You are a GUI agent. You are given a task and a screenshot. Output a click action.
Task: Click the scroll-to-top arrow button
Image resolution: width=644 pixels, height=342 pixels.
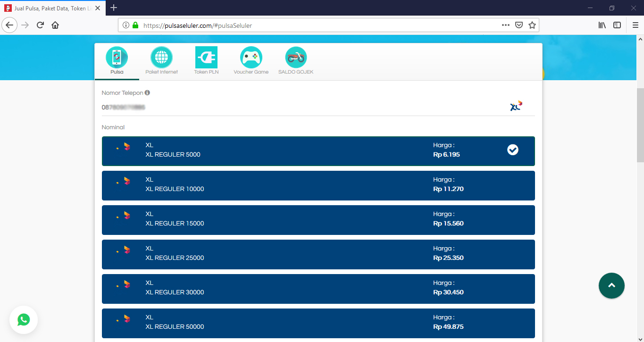tap(611, 285)
